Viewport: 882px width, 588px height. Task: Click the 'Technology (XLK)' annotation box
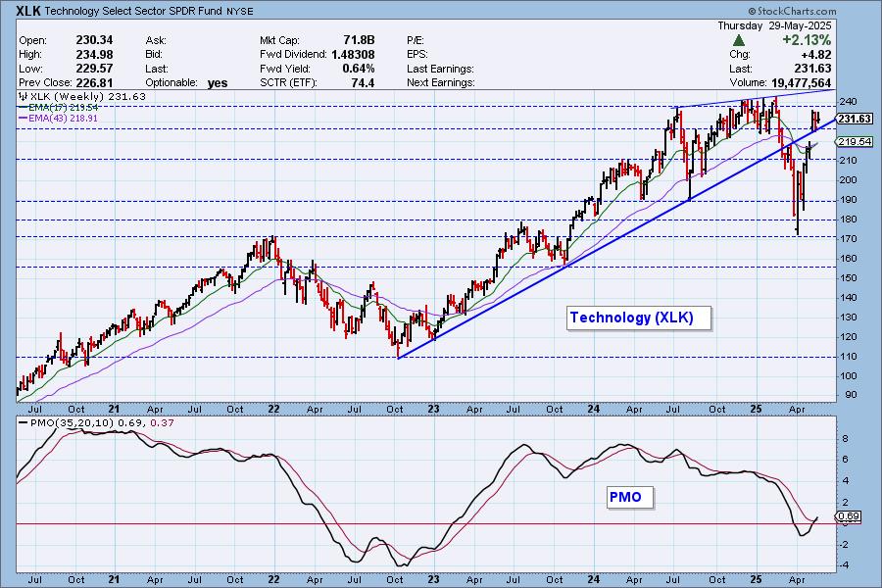point(639,318)
